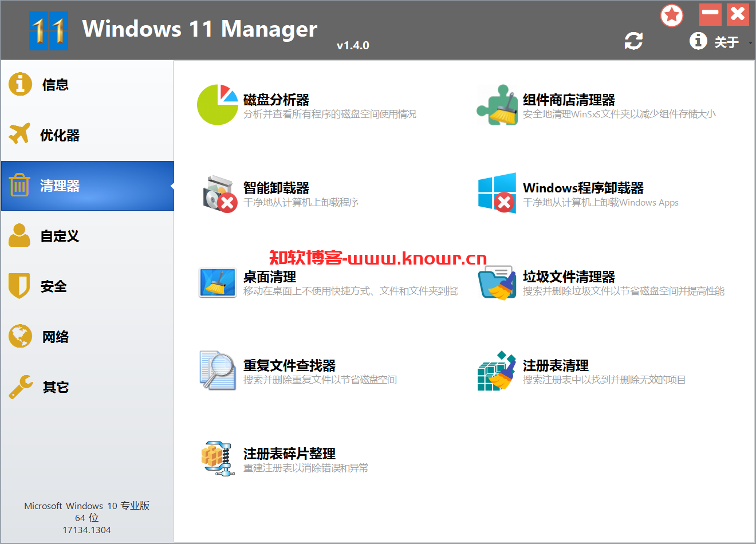
Task: Select the 清理器 tab label
Action: [x=60, y=186]
